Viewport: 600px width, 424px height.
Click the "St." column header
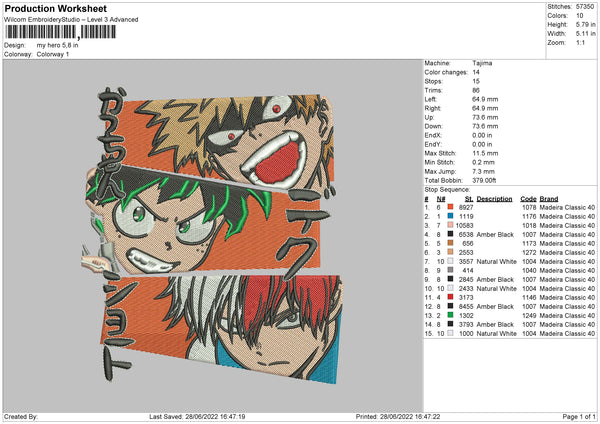(x=469, y=199)
